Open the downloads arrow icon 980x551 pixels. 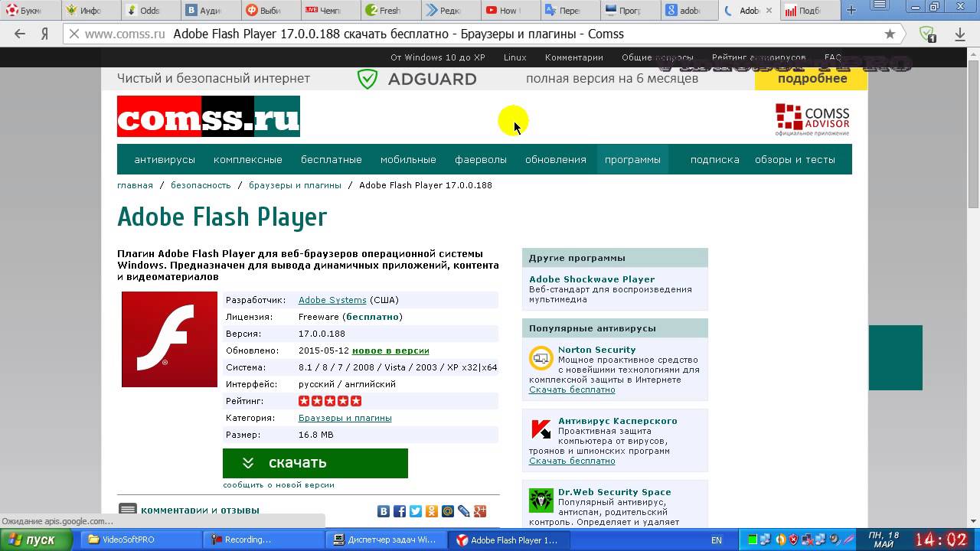pos(960,34)
